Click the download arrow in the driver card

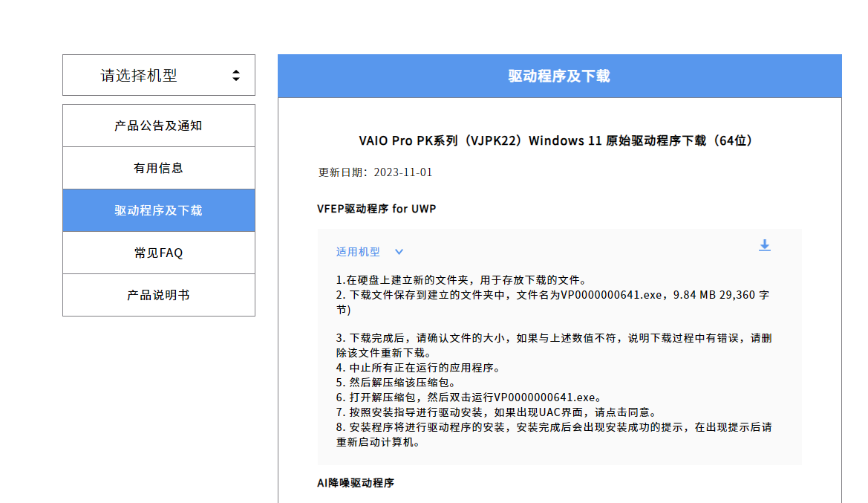pos(764,246)
